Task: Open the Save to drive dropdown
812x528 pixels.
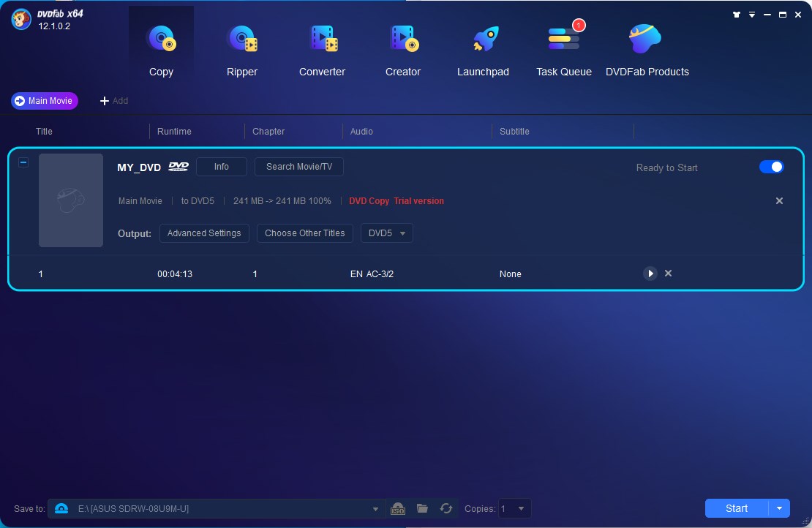Action: tap(375, 509)
